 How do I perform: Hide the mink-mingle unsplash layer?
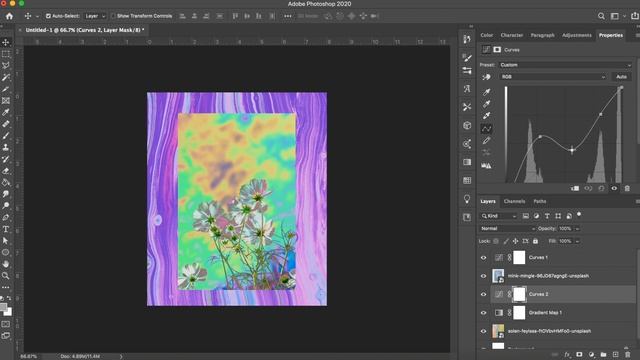point(484,276)
